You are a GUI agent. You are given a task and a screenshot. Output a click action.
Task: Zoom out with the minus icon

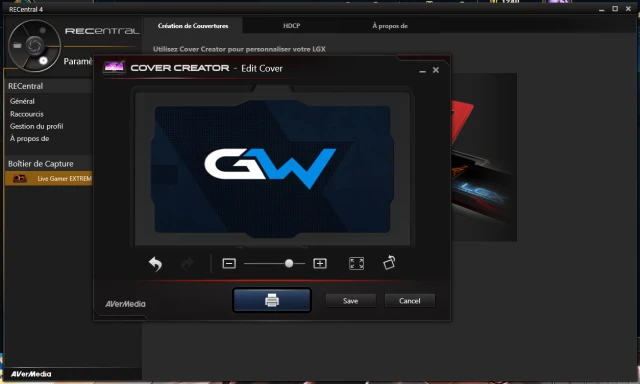click(229, 264)
